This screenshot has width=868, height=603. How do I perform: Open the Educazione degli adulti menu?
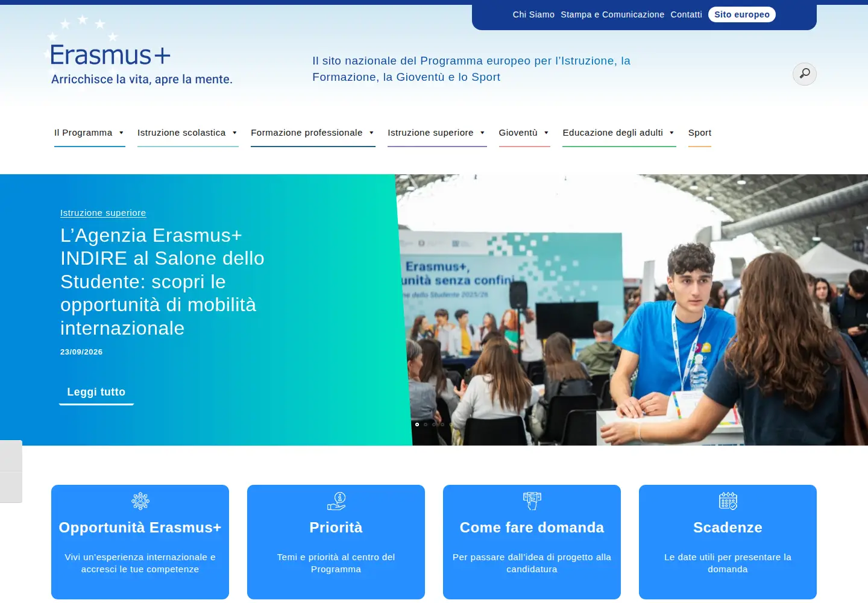pyautogui.click(x=612, y=133)
